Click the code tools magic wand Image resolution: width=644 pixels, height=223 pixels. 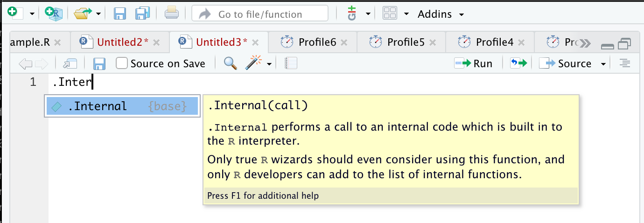(254, 63)
